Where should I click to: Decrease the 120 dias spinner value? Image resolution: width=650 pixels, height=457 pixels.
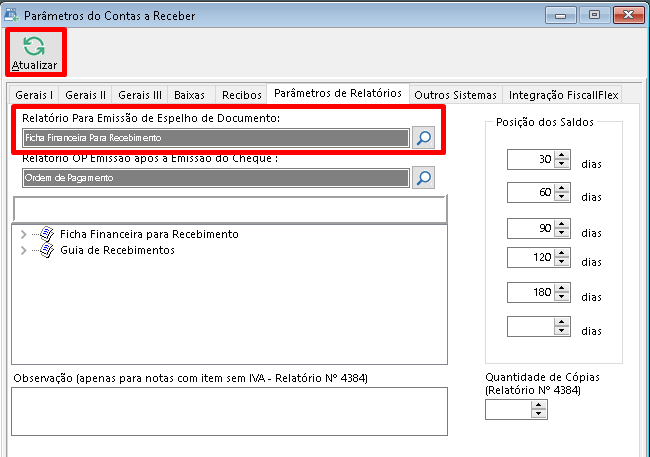coord(562,262)
